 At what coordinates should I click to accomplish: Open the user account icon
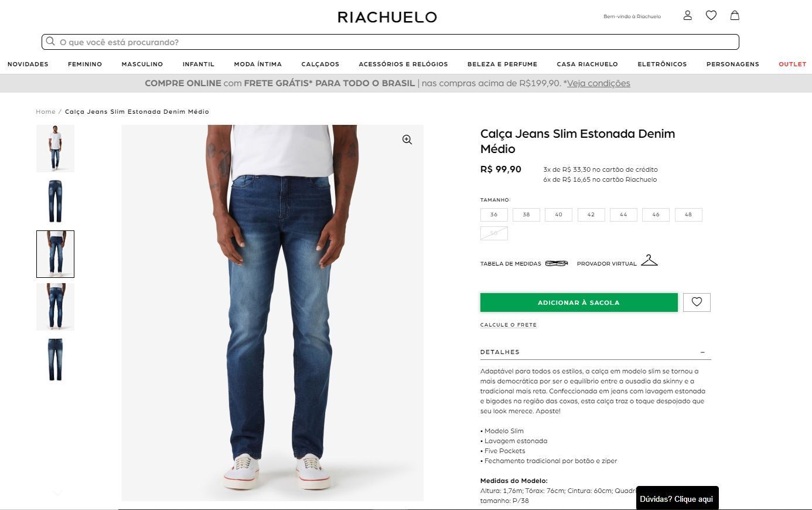click(x=688, y=15)
